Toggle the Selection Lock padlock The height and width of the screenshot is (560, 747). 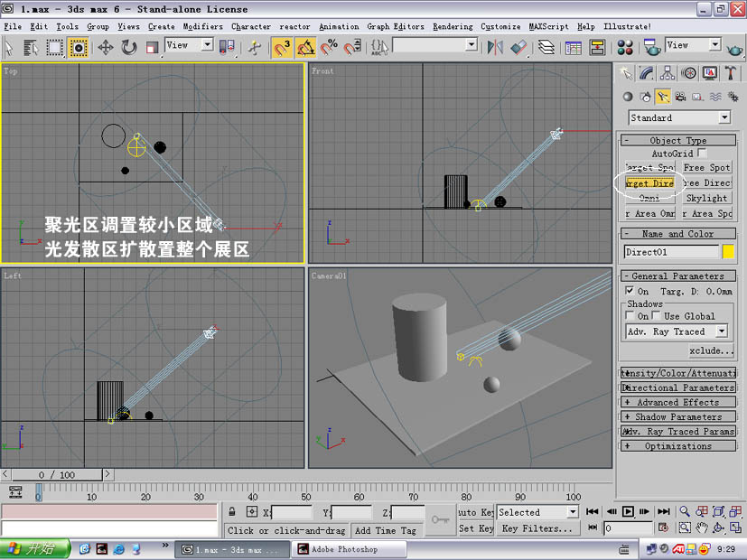pyautogui.click(x=231, y=512)
